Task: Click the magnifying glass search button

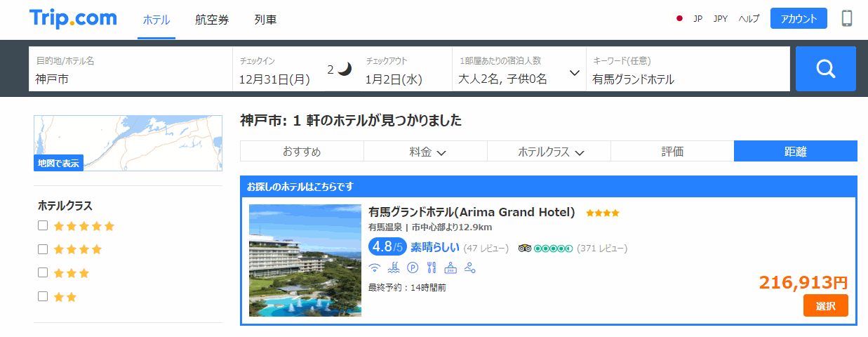Action: click(x=825, y=69)
